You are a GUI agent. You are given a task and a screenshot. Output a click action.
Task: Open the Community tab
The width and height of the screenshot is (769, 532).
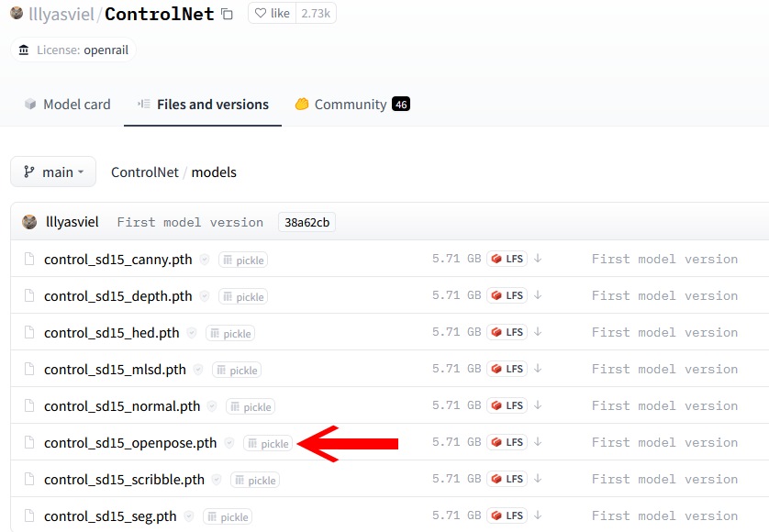tap(351, 105)
